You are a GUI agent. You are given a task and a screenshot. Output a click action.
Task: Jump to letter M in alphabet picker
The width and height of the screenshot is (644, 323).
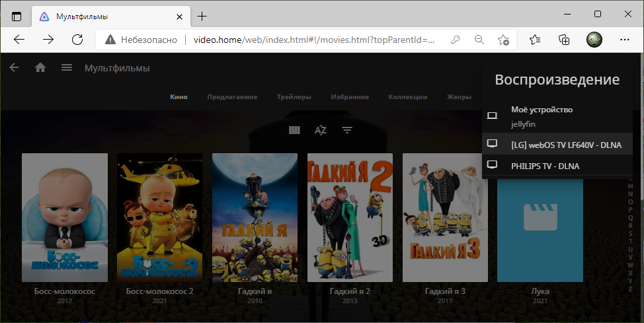point(631,186)
